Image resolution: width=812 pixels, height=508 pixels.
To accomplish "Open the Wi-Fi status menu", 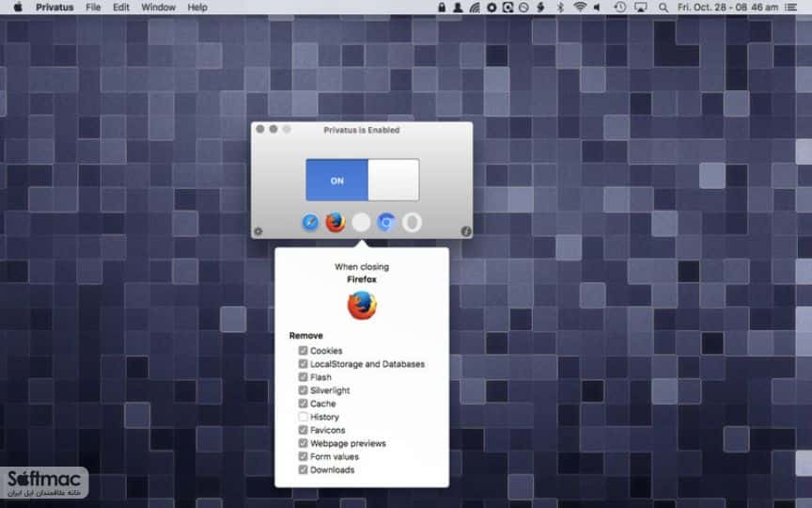I will (x=580, y=8).
